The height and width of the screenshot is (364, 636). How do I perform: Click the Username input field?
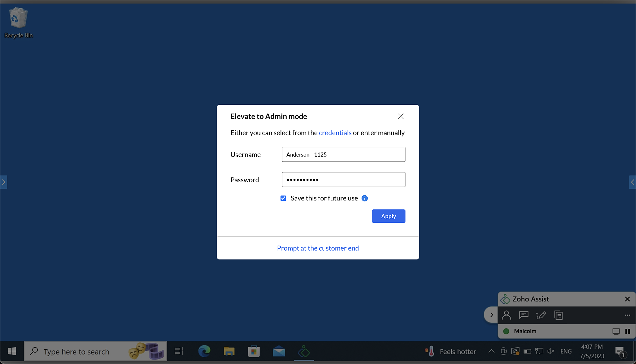[x=343, y=154]
